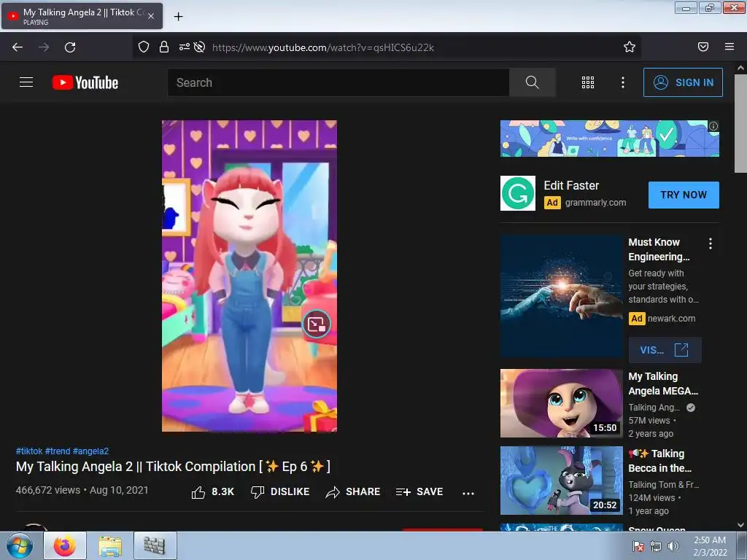Close the My Talking Angela 2 tab
The width and height of the screenshot is (747, 560).
[150, 16]
